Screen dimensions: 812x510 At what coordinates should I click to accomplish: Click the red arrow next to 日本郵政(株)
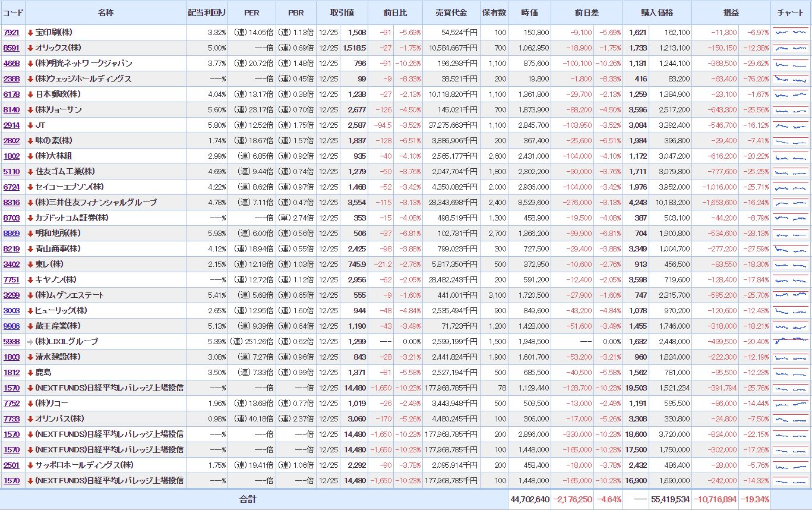tap(30, 95)
